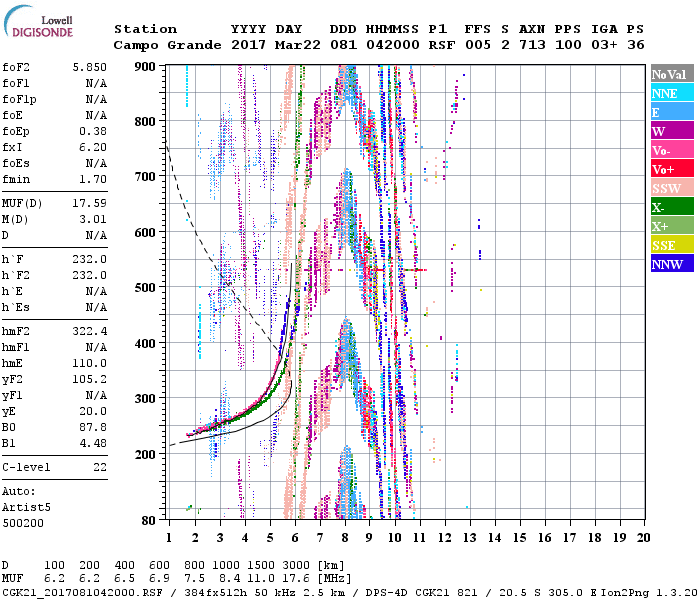Click the Campo Grande station name
Image resolution: width=700 pixels, height=600 pixels.
167,45
